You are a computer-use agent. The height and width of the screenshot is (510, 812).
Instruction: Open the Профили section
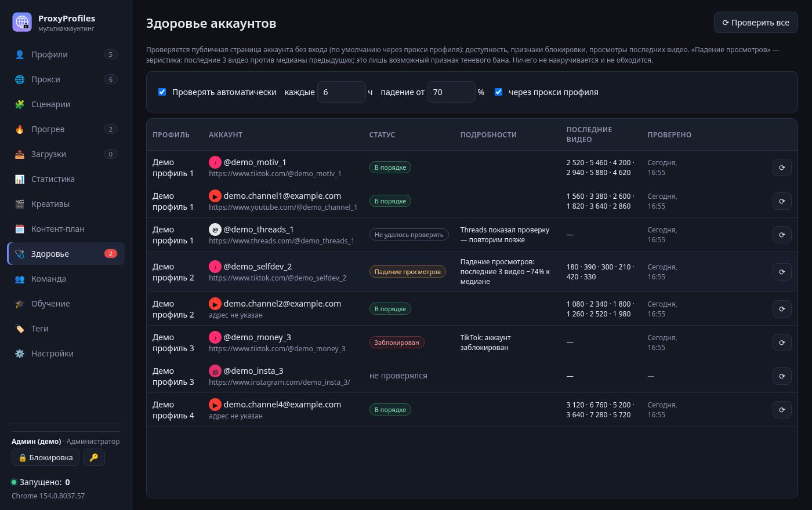point(66,54)
